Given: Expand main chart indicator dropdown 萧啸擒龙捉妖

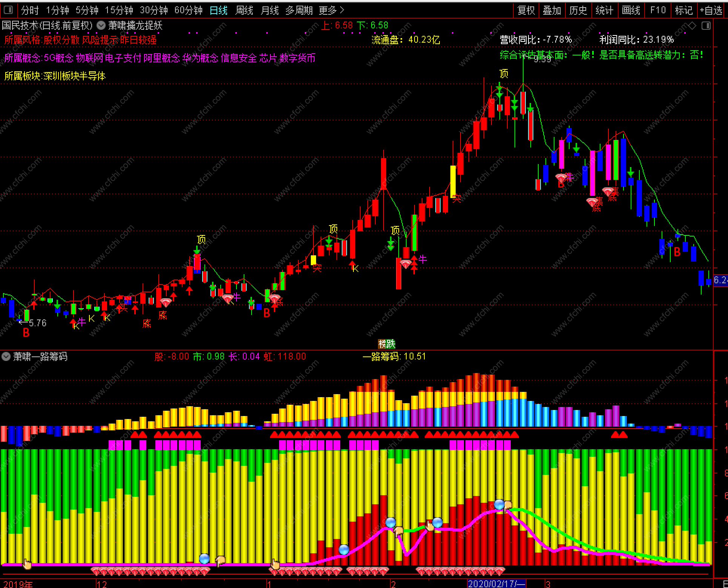Looking at the screenshot, I should [101, 26].
